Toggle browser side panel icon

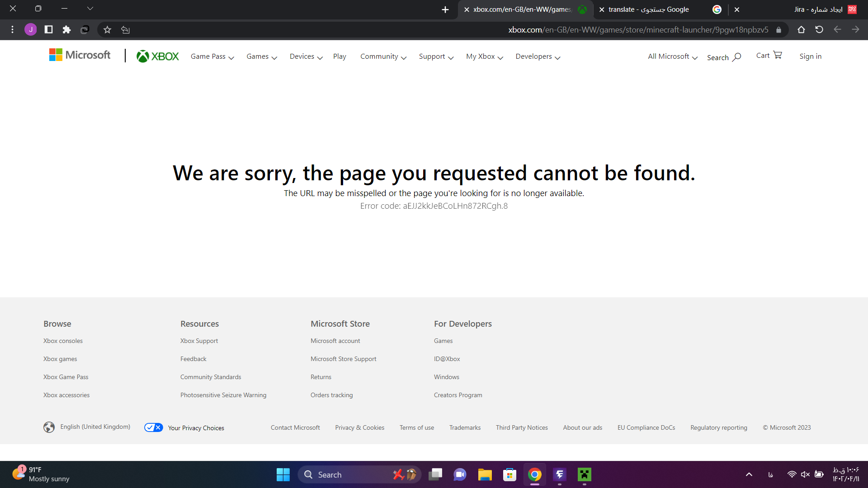[x=48, y=30]
